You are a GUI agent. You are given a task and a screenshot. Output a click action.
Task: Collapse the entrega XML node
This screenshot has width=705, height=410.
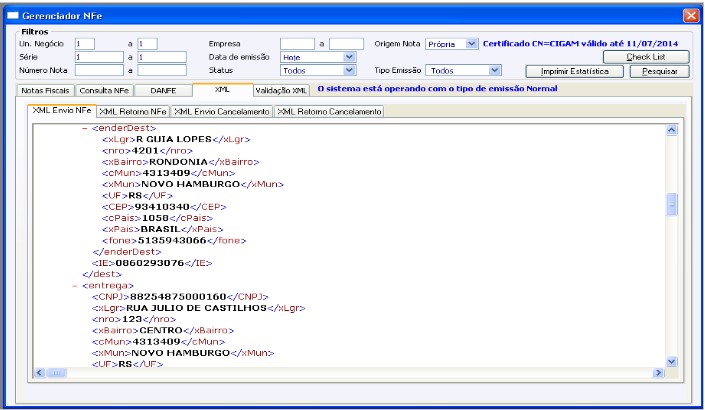(x=75, y=285)
